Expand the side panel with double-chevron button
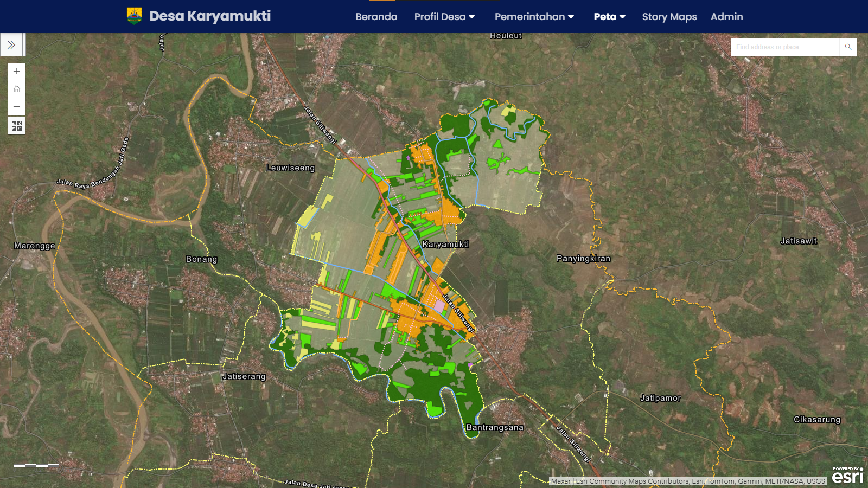868x488 pixels. click(x=11, y=45)
